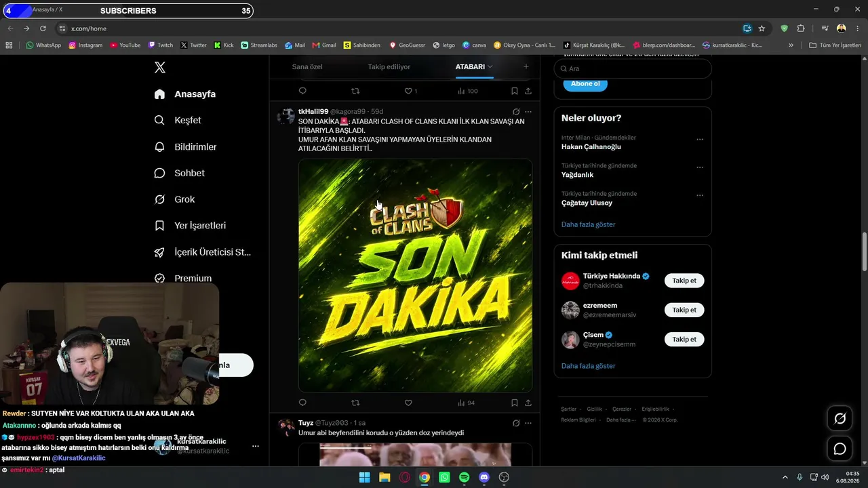Open the X logo home link
Viewport: 868px width, 488px height.
tap(160, 67)
